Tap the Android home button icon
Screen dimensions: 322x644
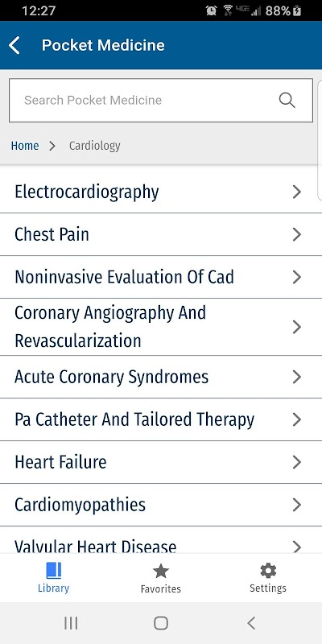160,623
